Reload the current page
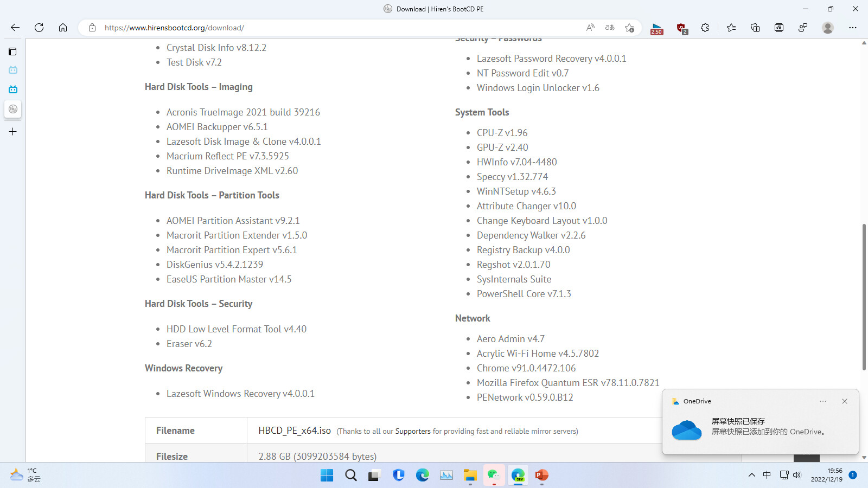Screen dimensions: 868x488 tap(39, 28)
